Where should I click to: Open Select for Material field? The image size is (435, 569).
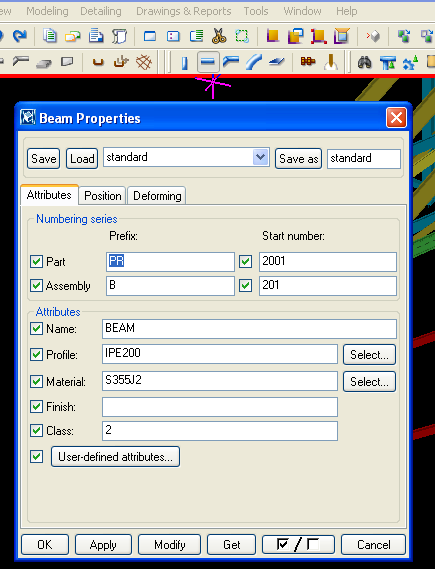[369, 381]
